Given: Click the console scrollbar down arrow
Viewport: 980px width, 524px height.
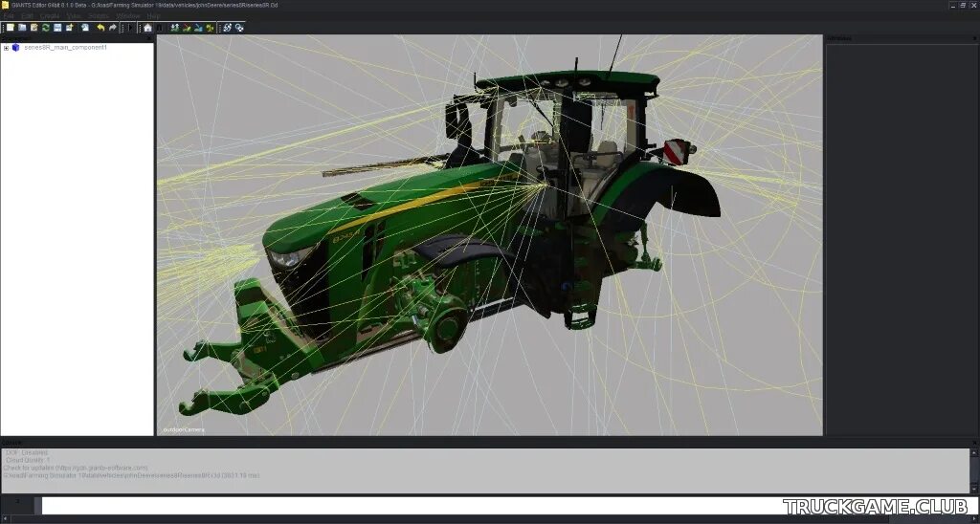Looking at the screenshot, I should point(974,489).
